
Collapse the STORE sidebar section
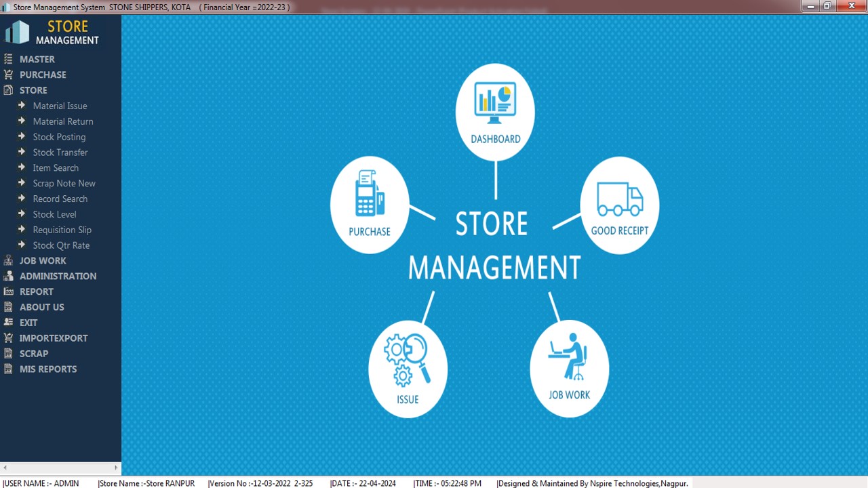(33, 90)
